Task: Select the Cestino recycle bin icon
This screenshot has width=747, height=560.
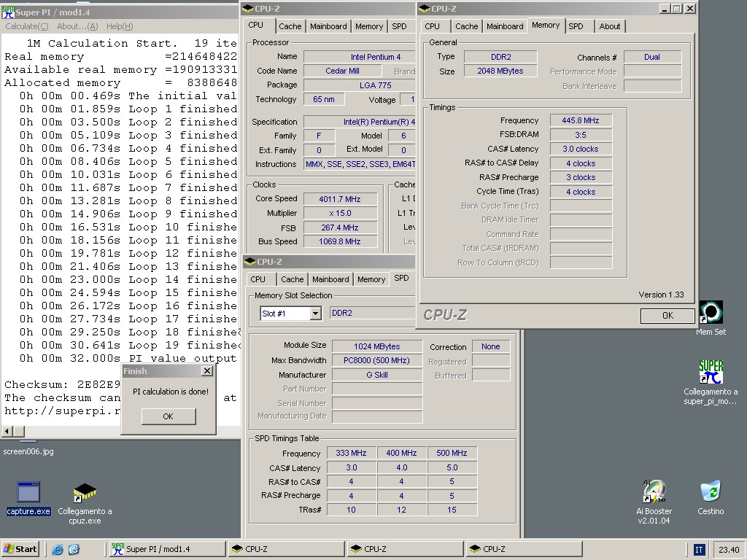Action: coord(711,498)
